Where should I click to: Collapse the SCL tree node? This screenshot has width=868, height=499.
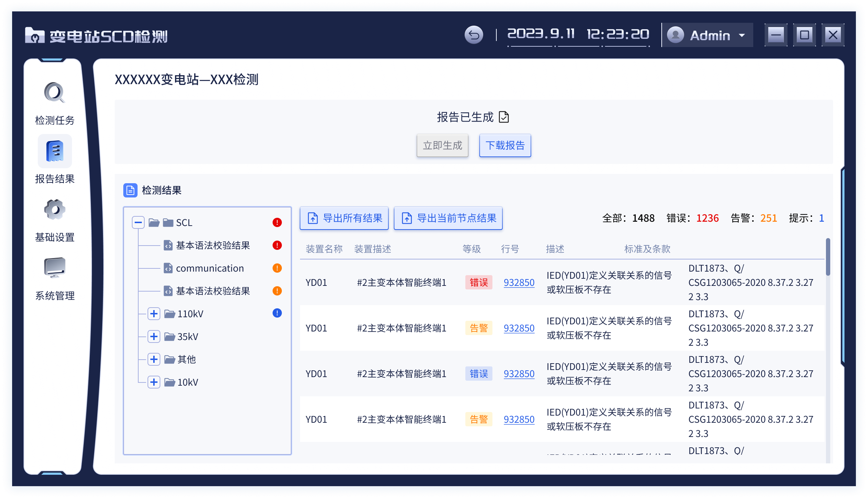[138, 222]
